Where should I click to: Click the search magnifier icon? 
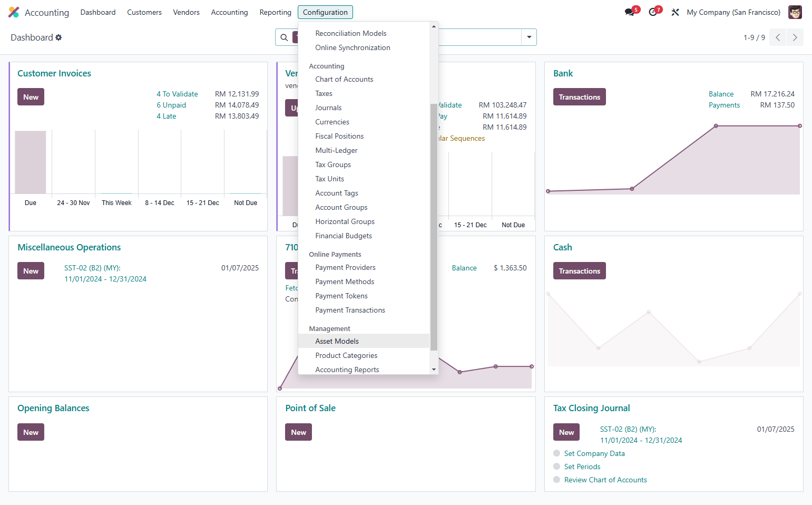tap(284, 37)
